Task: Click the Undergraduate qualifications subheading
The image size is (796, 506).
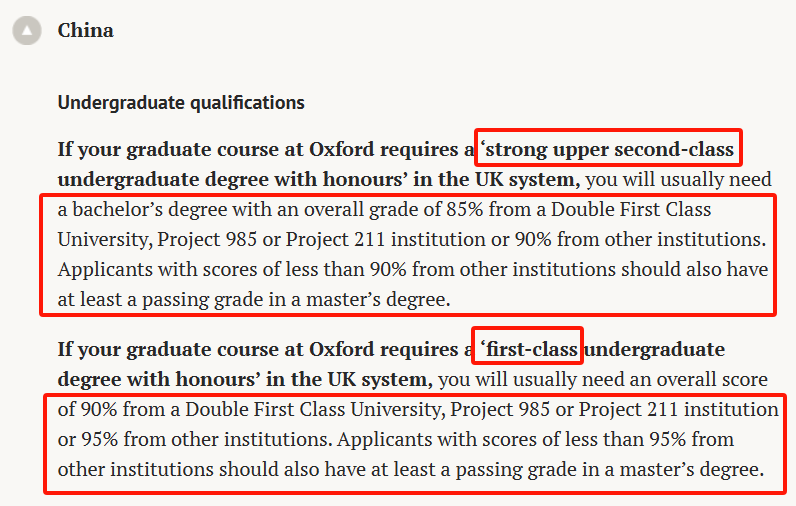Action: pos(181,102)
